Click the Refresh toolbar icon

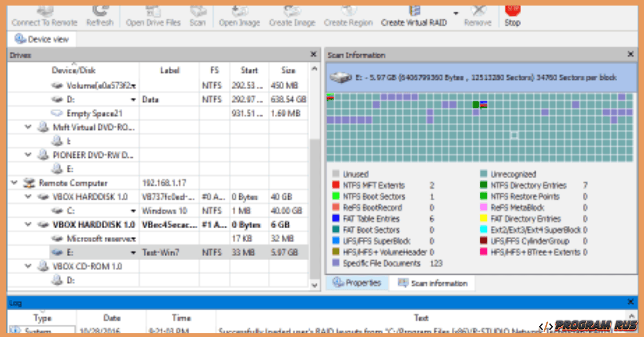pos(100,14)
